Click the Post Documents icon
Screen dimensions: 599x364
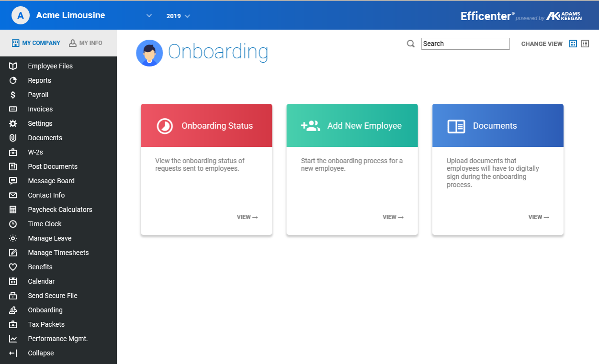point(13,166)
